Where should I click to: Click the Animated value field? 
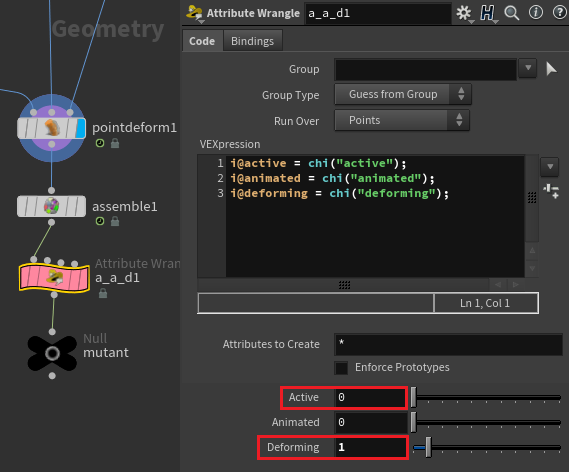click(x=371, y=422)
